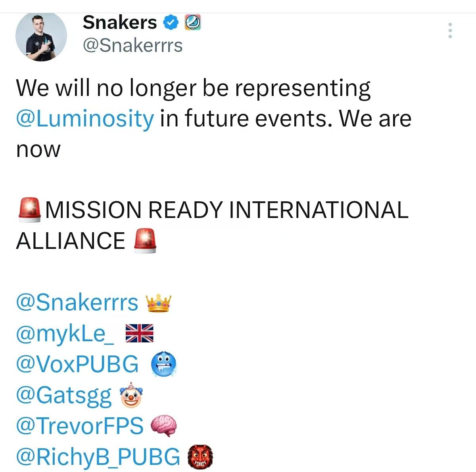Click the siren emoji before MISSION READY
This screenshot has width=476, height=472.
[30, 209]
